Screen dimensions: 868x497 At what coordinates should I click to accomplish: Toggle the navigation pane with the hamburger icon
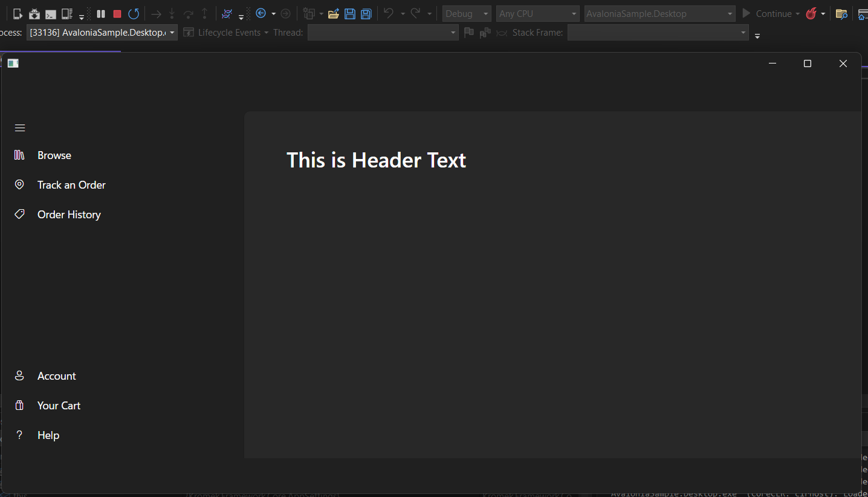(x=19, y=128)
